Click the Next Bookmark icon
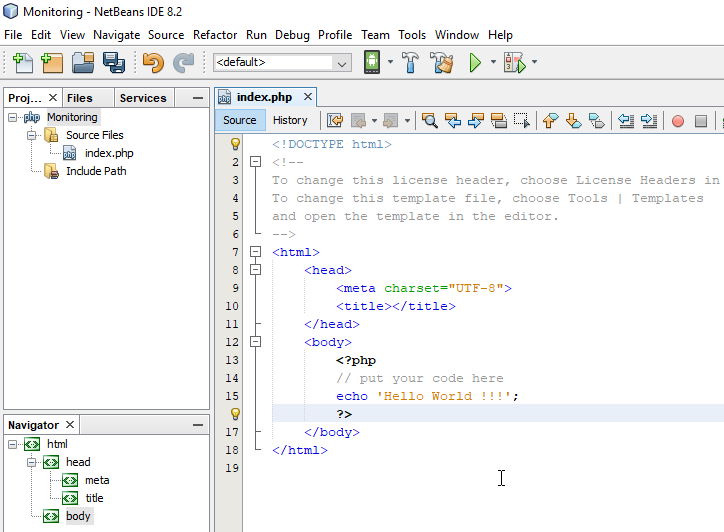724x532 pixels. click(573, 121)
